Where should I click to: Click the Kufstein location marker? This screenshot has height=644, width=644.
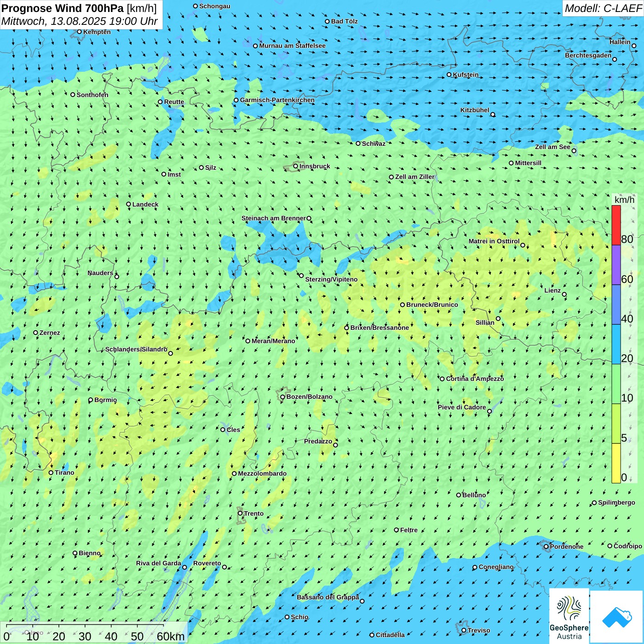[449, 75]
